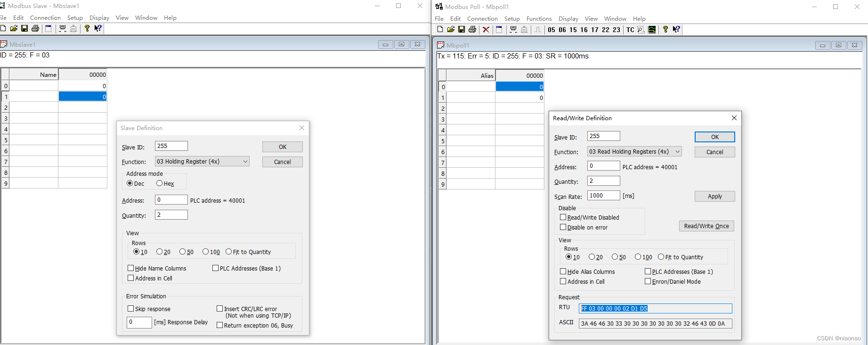Open the TC test center icon
Image resolution: width=868 pixels, height=345 pixels.
click(x=630, y=30)
